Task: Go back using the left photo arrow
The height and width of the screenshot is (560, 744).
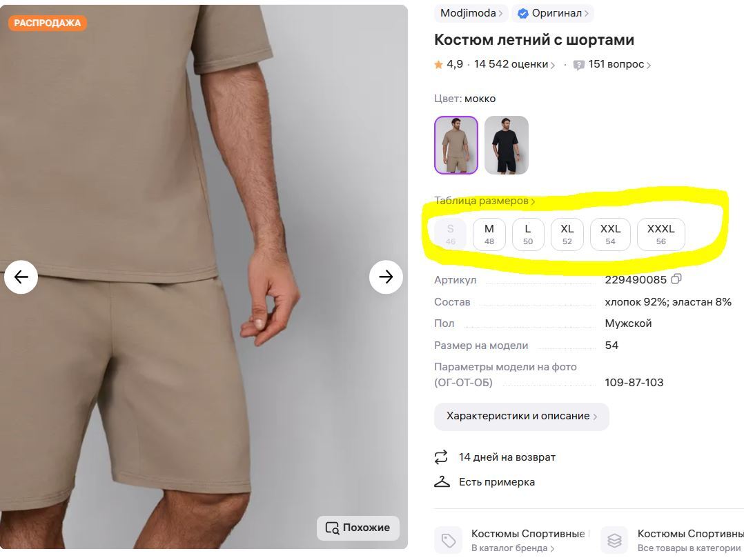Action: tap(21, 277)
